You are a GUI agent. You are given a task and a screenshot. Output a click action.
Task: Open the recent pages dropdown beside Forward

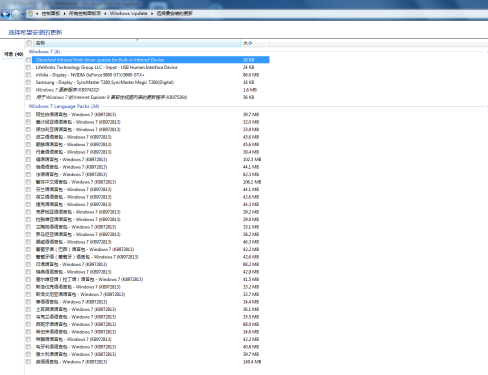(23, 14)
